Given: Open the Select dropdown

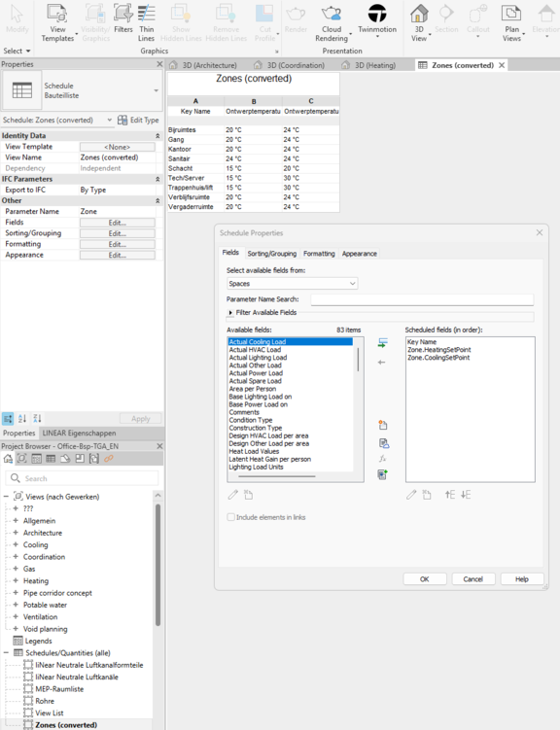Looking at the screenshot, I should pyautogui.click(x=17, y=51).
